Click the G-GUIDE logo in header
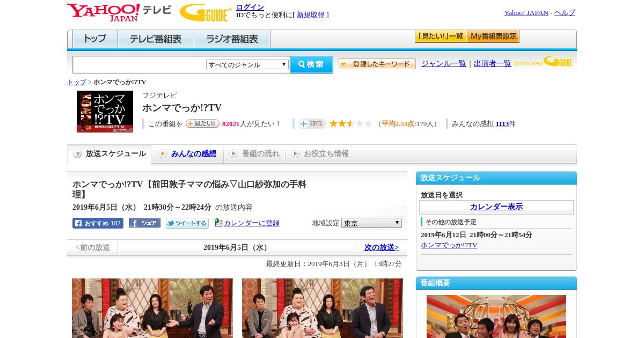This screenshot has height=338, width=644. coord(206,12)
